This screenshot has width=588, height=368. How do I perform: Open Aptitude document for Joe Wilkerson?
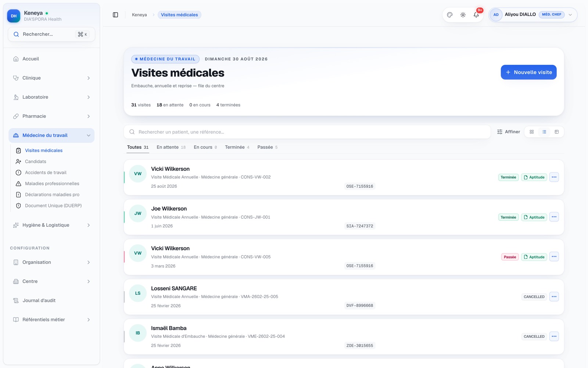(534, 217)
